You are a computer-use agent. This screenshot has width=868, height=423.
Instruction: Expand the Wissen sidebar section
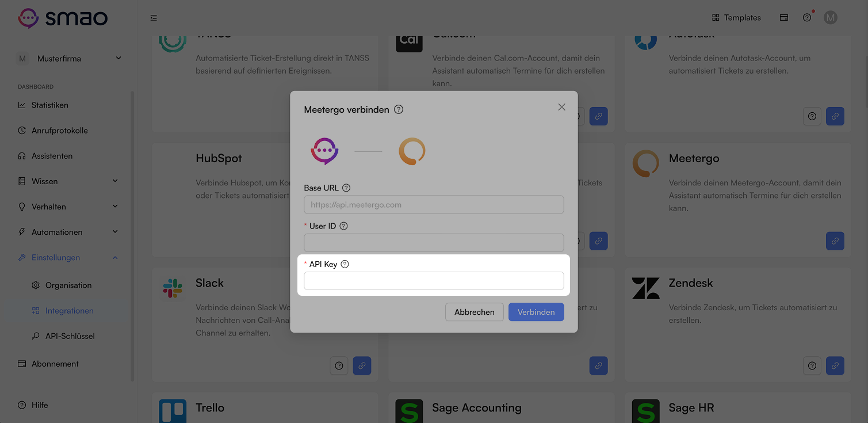pyautogui.click(x=69, y=181)
